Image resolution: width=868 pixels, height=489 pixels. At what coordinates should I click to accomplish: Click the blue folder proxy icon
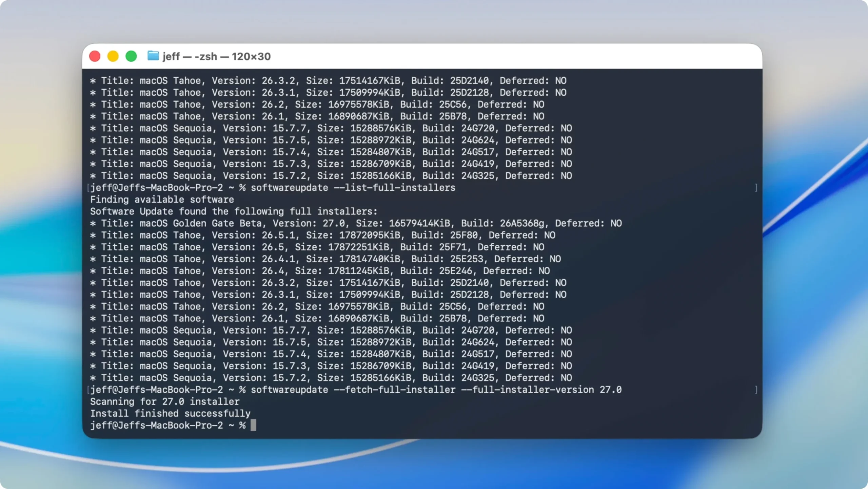tap(153, 56)
